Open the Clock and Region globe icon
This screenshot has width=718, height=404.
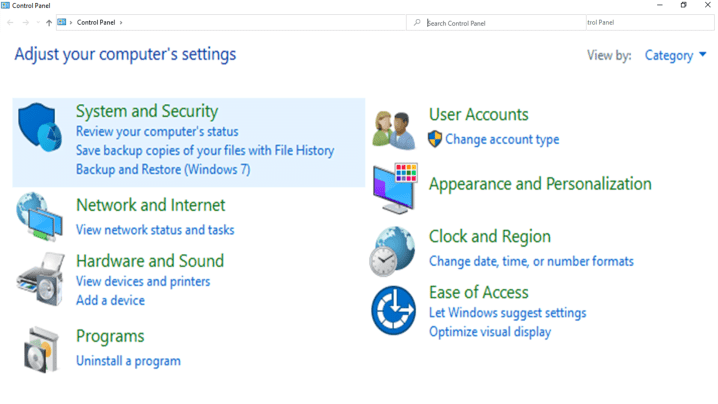(x=392, y=250)
